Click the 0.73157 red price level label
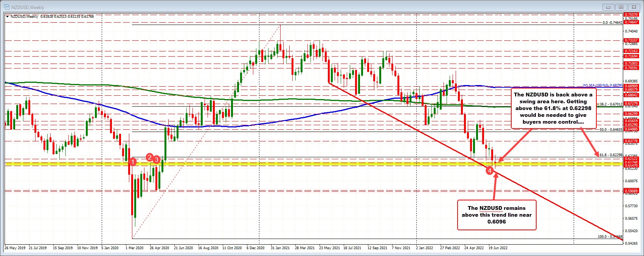The width and height of the screenshot is (644, 256). point(633,40)
